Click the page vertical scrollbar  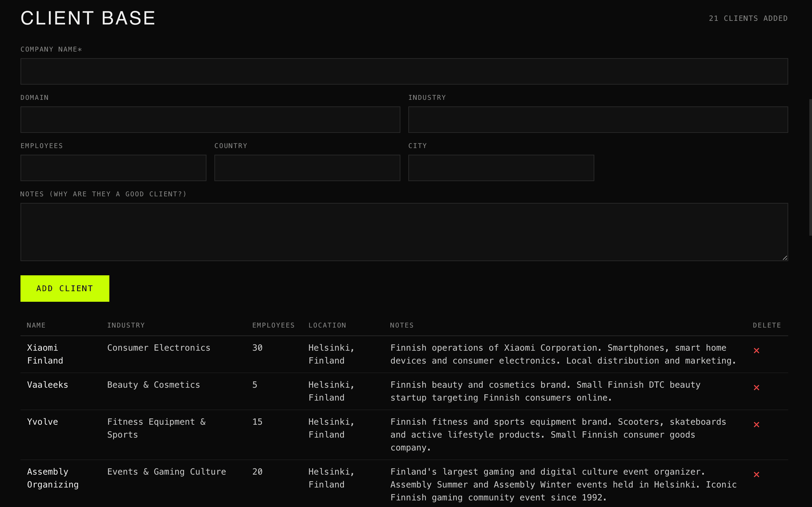tap(810, 168)
